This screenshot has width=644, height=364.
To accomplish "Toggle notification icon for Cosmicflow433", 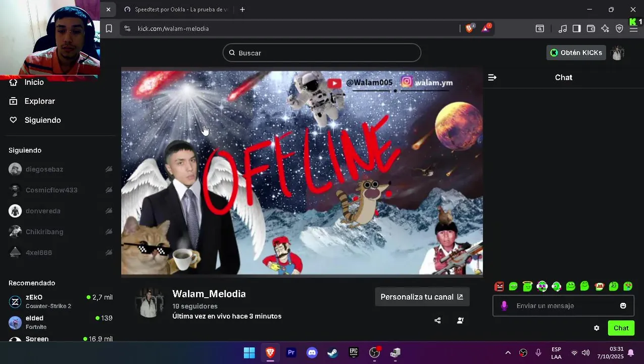I will click(109, 190).
